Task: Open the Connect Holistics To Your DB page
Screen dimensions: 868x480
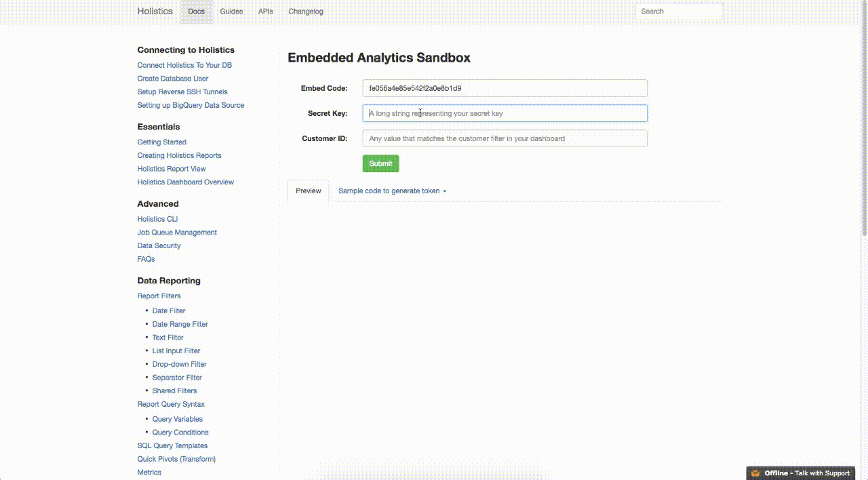Action: (x=184, y=64)
